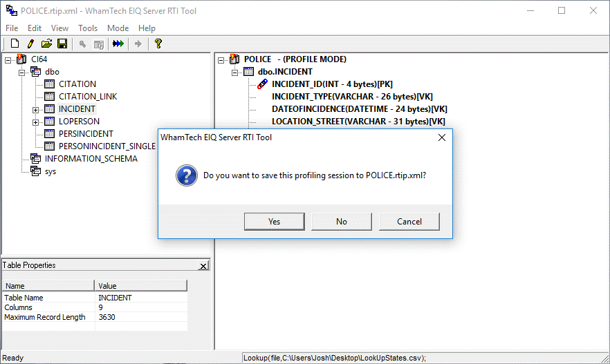Expand the INCIDENT table node
The image size is (610, 364).
point(35,110)
